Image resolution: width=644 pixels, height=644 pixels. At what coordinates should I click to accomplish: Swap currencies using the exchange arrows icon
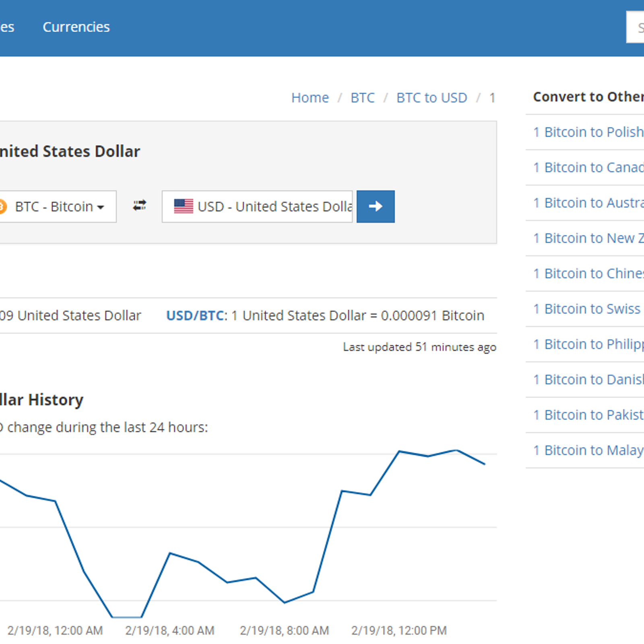tap(139, 206)
